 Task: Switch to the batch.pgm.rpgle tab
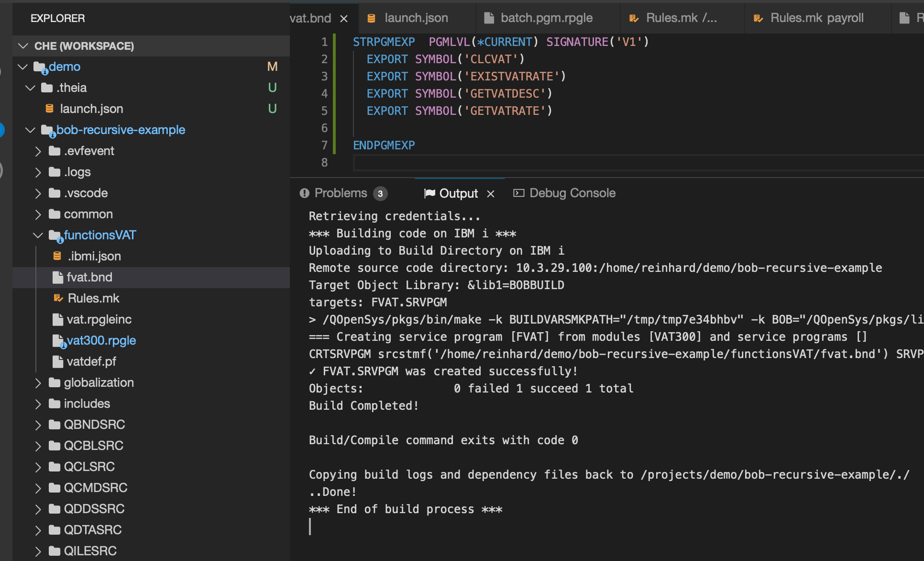tap(546, 18)
